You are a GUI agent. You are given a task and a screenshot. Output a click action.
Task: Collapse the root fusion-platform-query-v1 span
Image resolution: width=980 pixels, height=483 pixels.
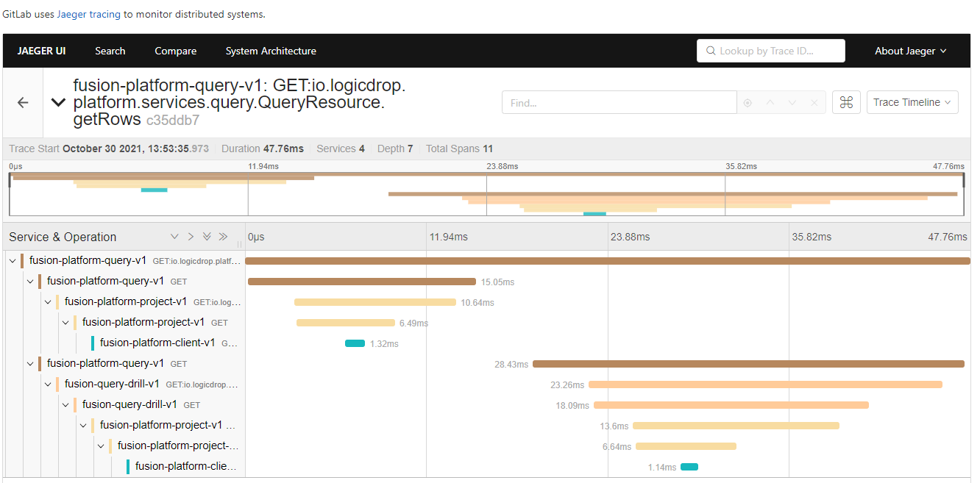[13, 261]
